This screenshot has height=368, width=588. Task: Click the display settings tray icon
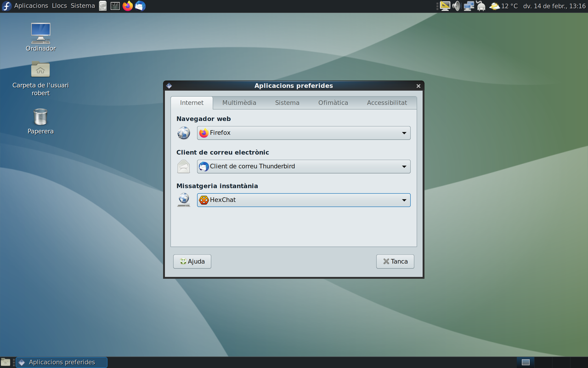[x=445, y=6]
